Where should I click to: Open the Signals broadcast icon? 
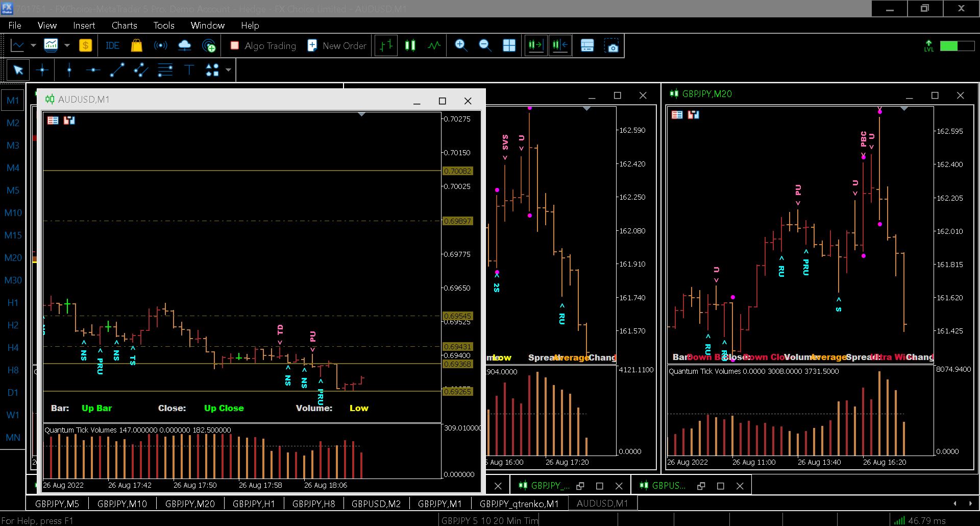pos(160,45)
